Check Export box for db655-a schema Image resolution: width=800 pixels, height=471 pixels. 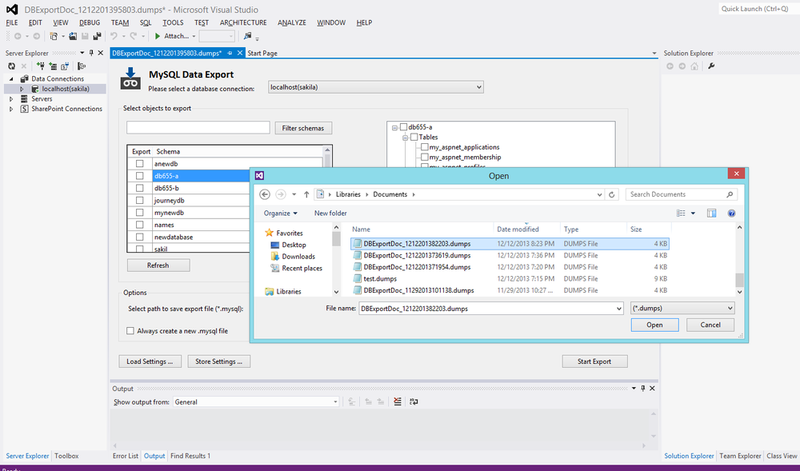tap(139, 176)
